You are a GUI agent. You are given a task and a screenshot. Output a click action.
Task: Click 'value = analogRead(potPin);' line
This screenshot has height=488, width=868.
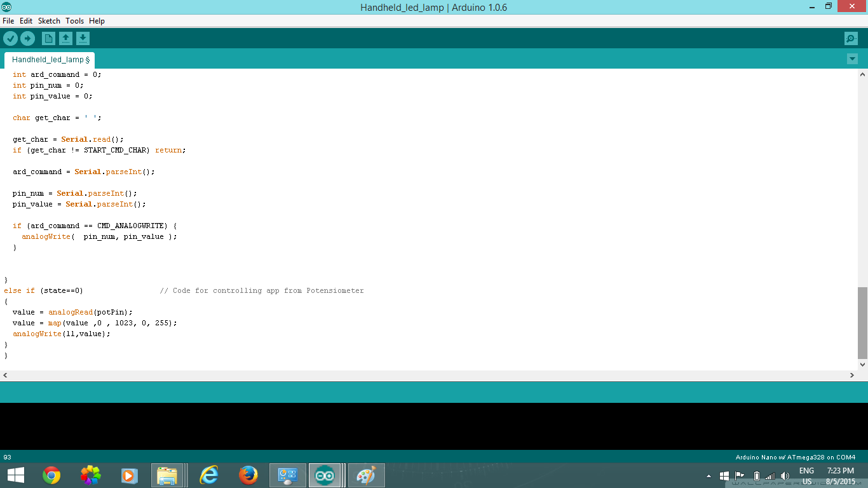pyautogui.click(x=72, y=312)
